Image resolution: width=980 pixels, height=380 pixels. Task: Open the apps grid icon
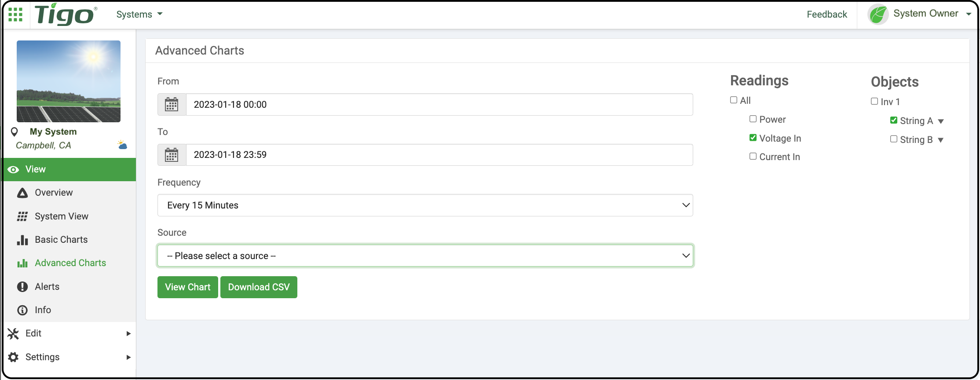(15, 15)
